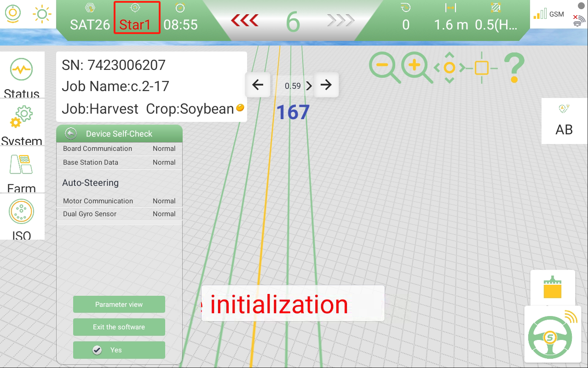This screenshot has height=368, width=588.
Task: Click Exit the software button
Action: tap(119, 327)
